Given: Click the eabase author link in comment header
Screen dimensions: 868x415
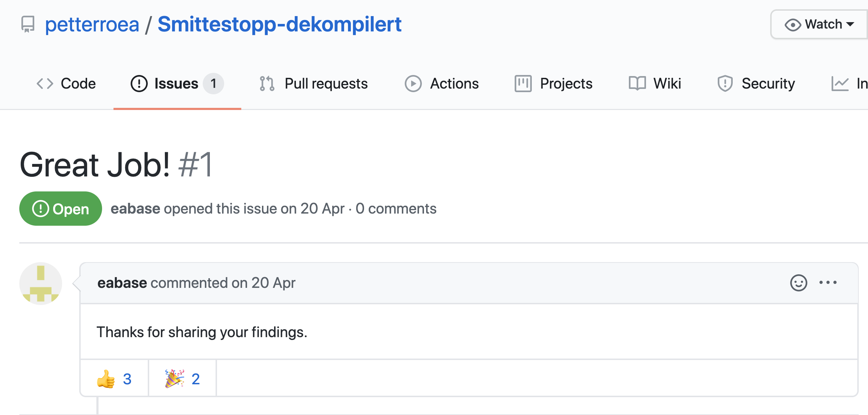Looking at the screenshot, I should tap(122, 283).
